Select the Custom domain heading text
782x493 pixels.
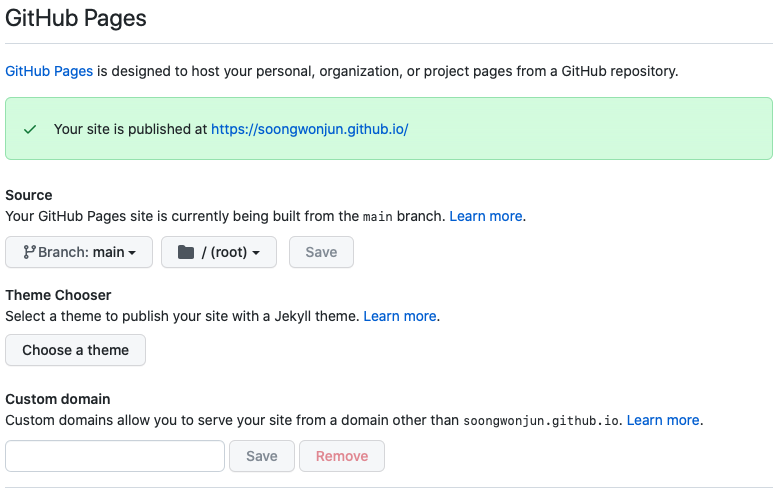pyautogui.click(x=58, y=399)
